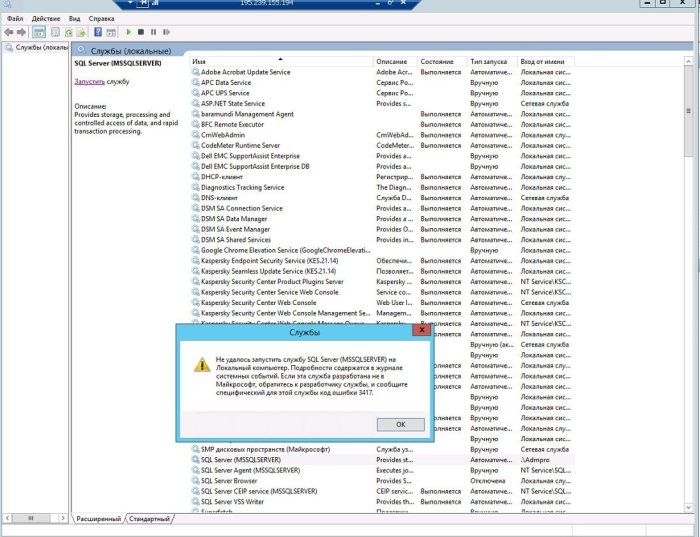
Task: Click the tree pane scrollbar left arrow
Action: 7,518
